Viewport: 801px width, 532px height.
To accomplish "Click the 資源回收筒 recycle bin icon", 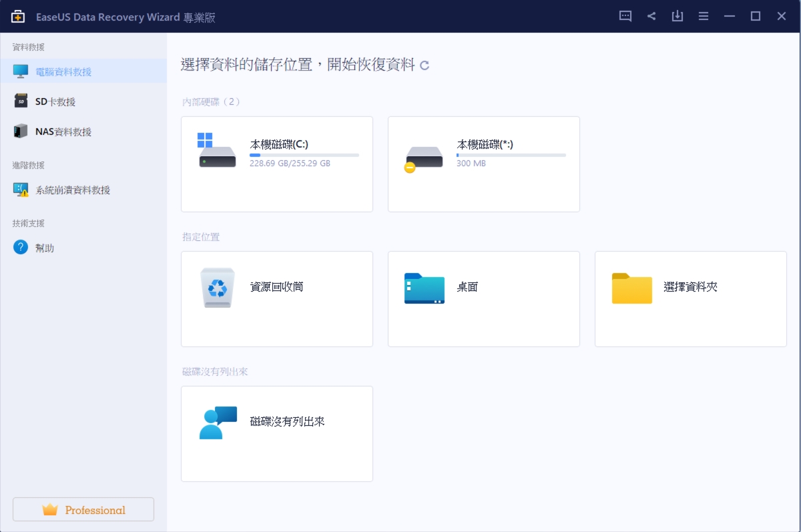I will pos(218,288).
